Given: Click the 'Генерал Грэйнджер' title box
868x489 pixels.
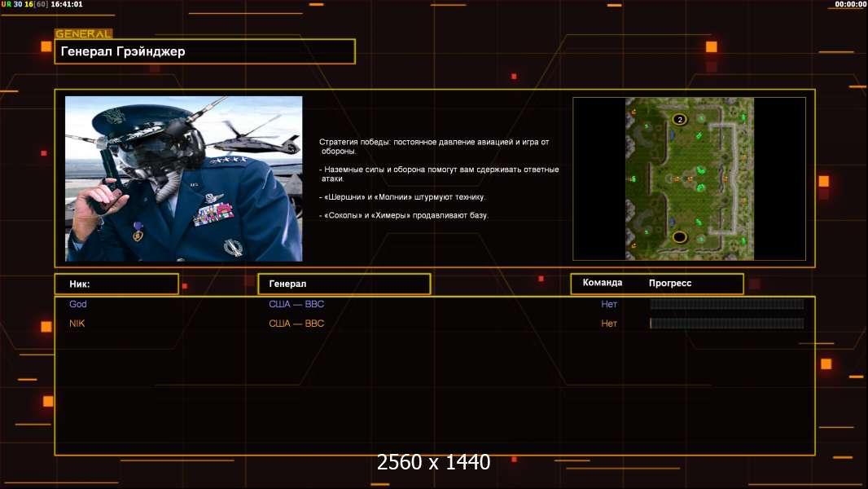Looking at the screenshot, I should (x=204, y=51).
